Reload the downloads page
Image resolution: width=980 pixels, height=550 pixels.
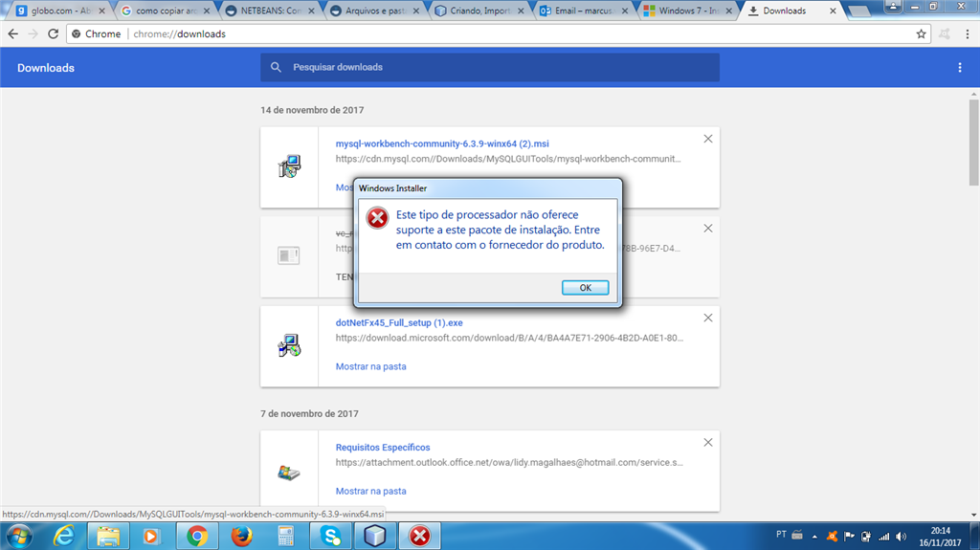click(x=54, y=33)
